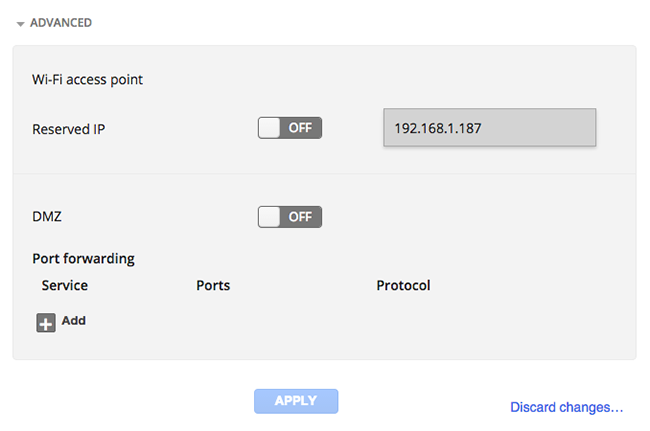
Task: Select the Ports column header
Action: pyautogui.click(x=213, y=285)
